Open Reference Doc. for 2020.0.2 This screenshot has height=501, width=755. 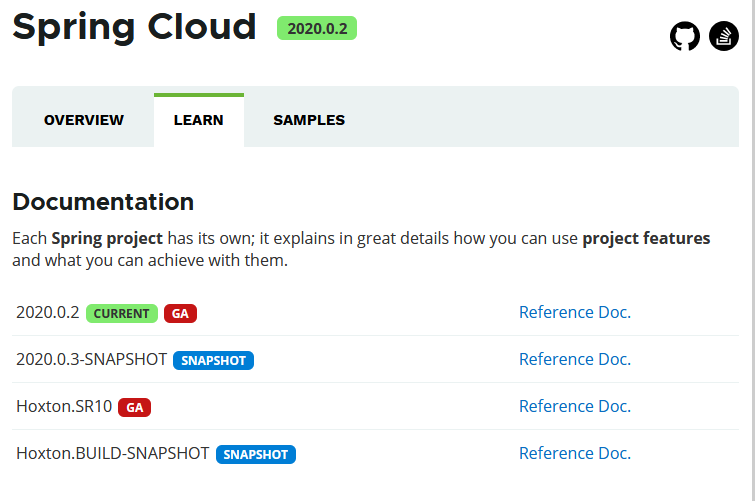(575, 312)
